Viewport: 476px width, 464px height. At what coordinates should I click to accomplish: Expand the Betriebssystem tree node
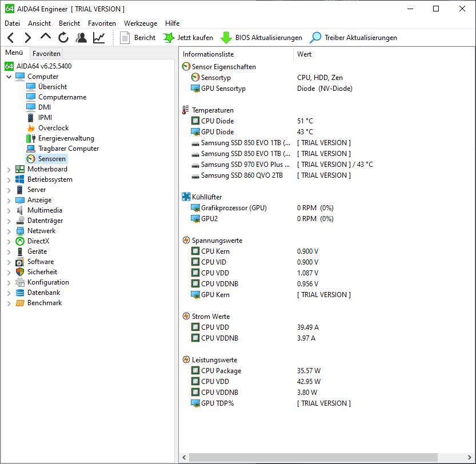9,180
